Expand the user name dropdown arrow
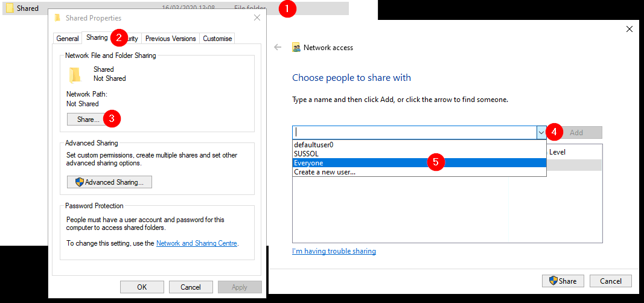 [541, 133]
